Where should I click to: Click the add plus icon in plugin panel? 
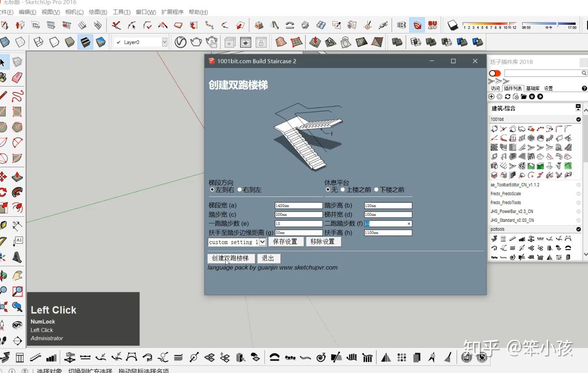(x=491, y=97)
